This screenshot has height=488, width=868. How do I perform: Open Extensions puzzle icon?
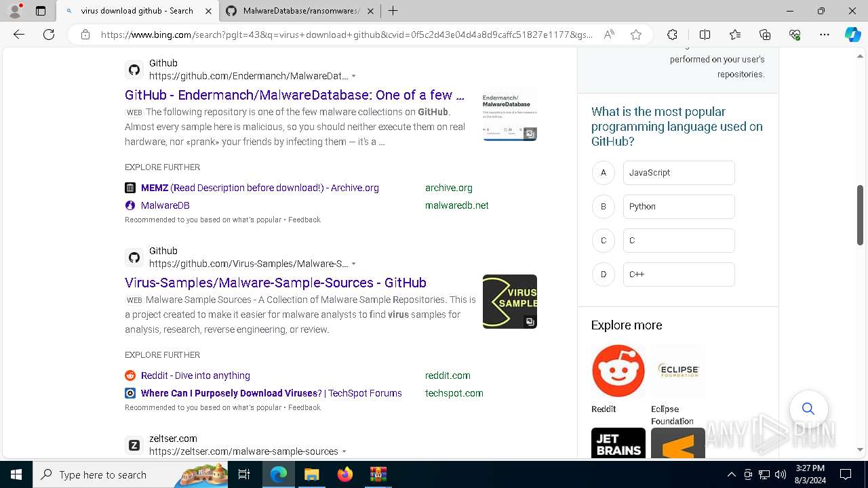[672, 35]
